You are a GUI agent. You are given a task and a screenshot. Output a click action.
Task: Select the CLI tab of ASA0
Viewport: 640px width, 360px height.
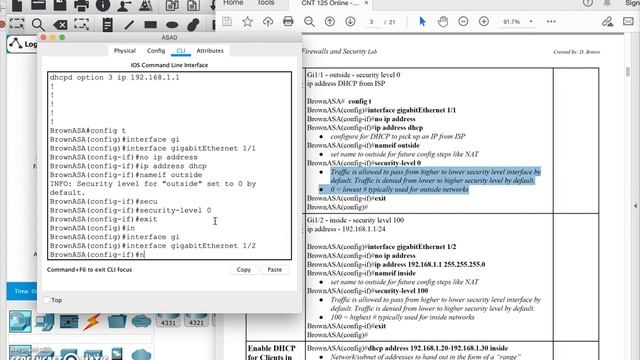(181, 51)
